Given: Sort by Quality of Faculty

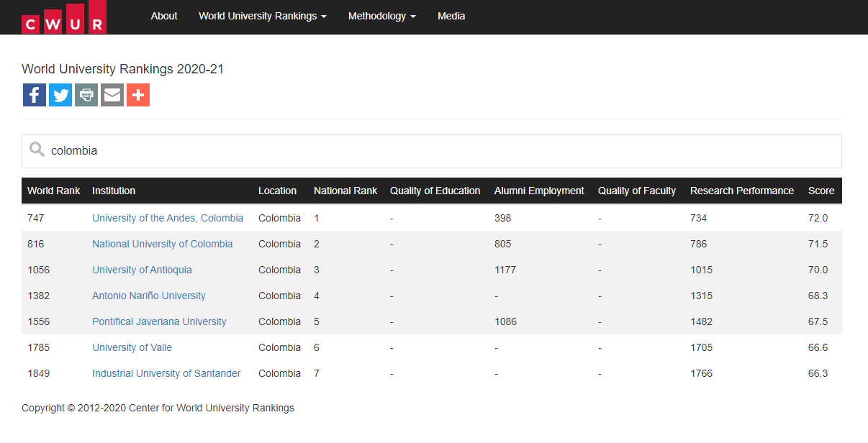Looking at the screenshot, I should (637, 191).
